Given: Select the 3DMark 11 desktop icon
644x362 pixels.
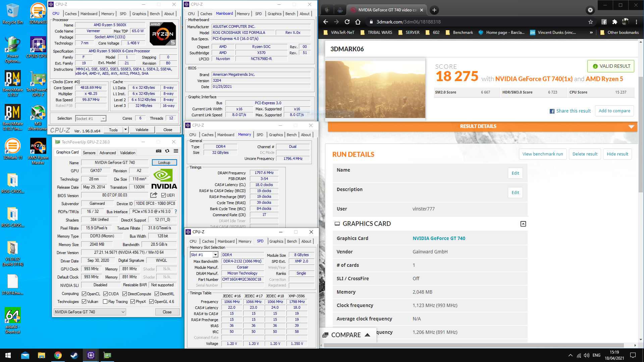Looking at the screenshot, I should tap(12, 149).
